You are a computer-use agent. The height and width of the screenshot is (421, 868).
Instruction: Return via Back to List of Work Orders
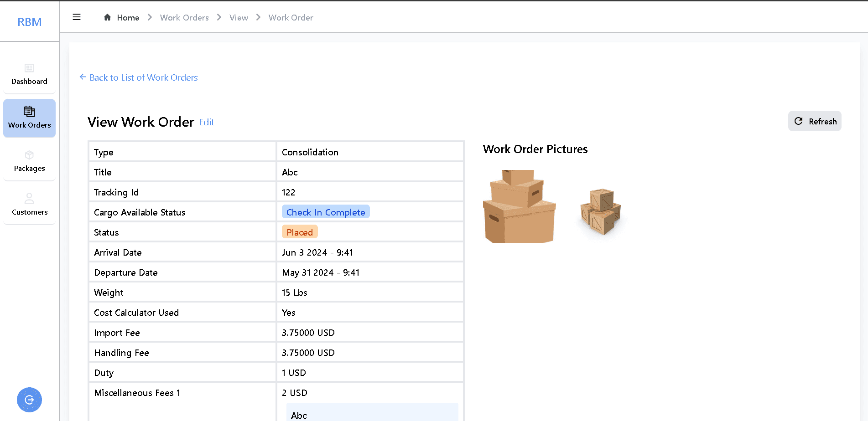tap(139, 77)
